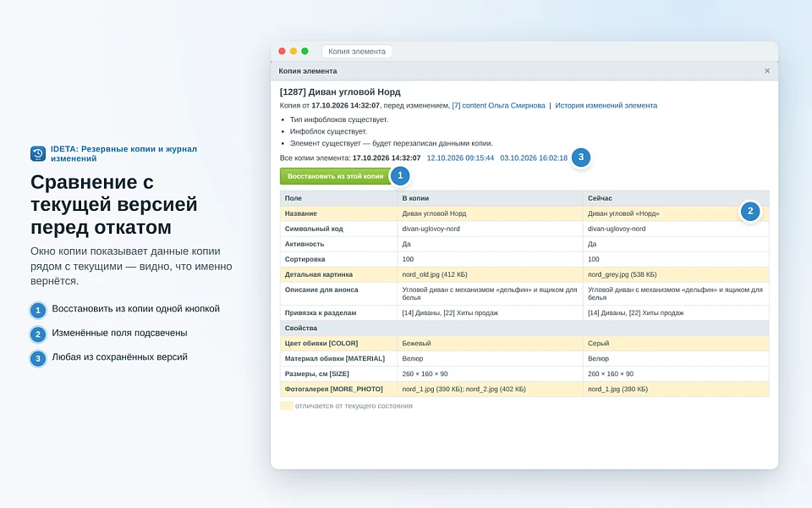The height and width of the screenshot is (508, 812).
Task: Click the yellow legend swatch for changed fields
Action: (287, 406)
